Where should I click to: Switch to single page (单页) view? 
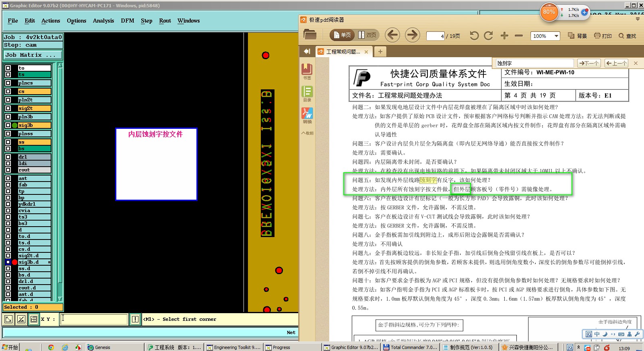(342, 35)
